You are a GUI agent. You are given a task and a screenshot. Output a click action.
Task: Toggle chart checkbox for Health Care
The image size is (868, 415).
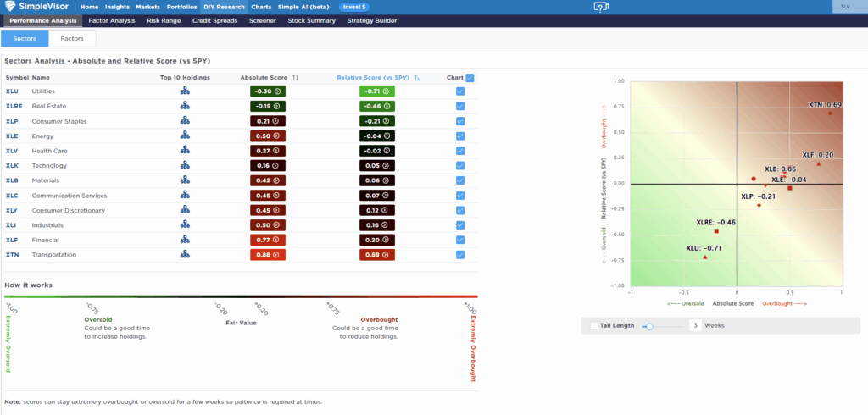click(x=460, y=151)
